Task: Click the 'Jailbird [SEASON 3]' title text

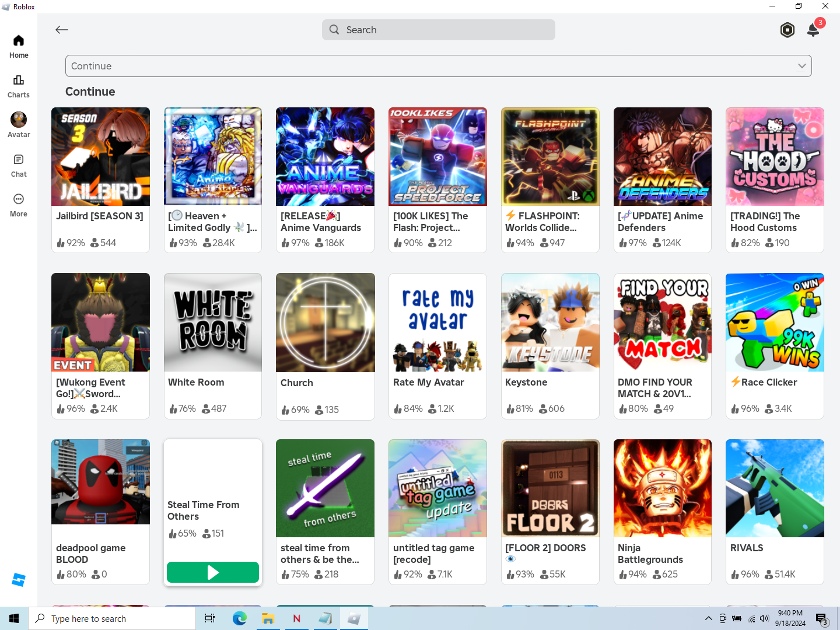Action: [100, 216]
